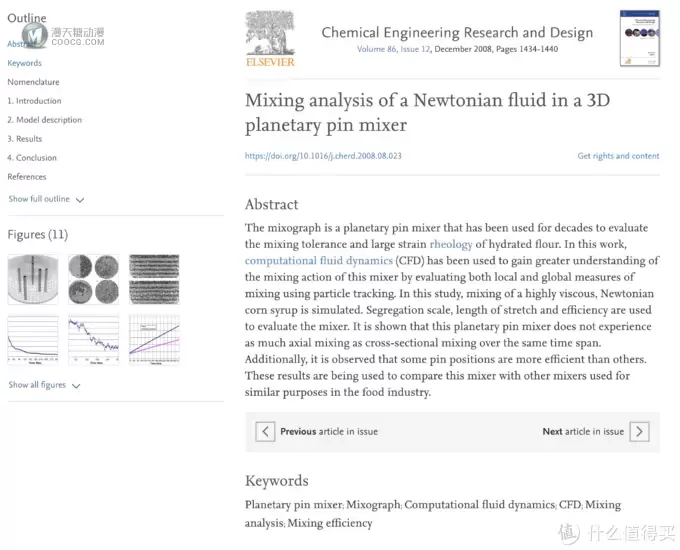Follow the computational fluid dynamics link
This screenshot has height=550, width=680.
[318, 260]
